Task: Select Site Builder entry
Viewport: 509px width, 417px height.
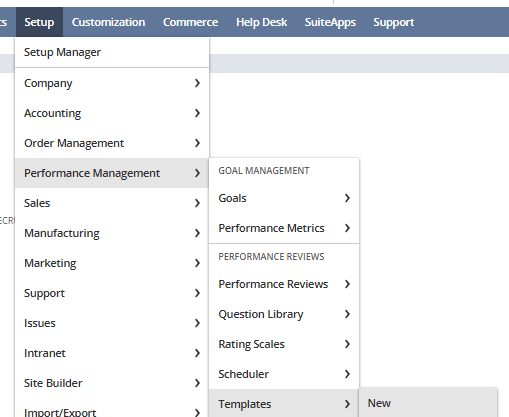Action: pyautogui.click(x=112, y=383)
